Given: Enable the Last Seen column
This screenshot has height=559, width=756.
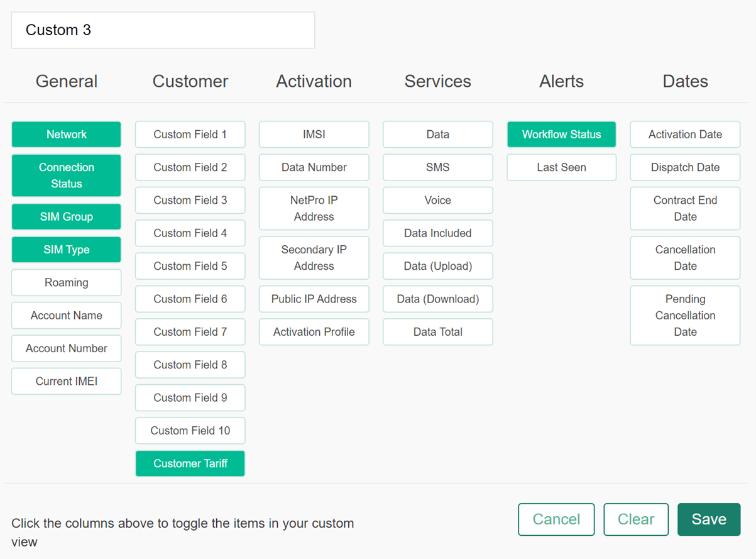Looking at the screenshot, I should 561,167.
